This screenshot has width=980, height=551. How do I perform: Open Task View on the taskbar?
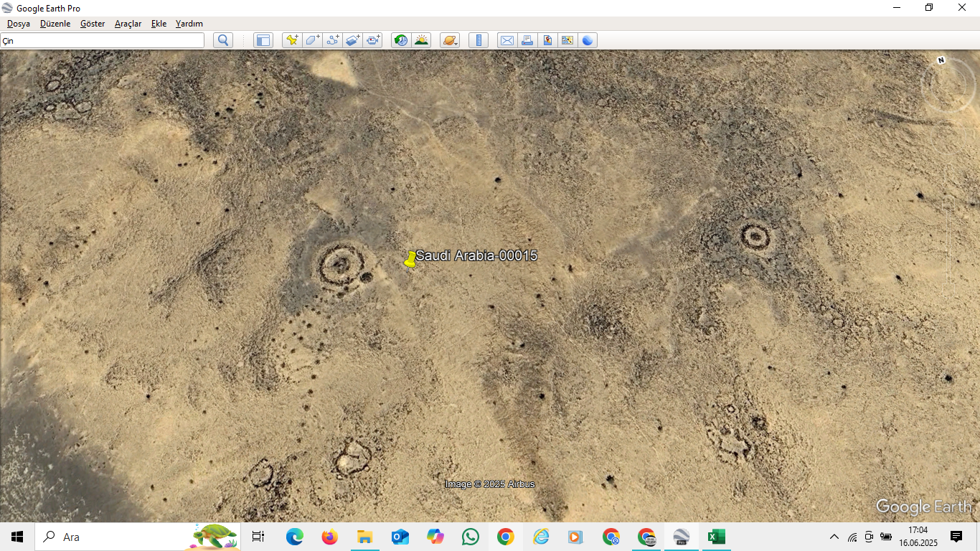click(x=258, y=537)
